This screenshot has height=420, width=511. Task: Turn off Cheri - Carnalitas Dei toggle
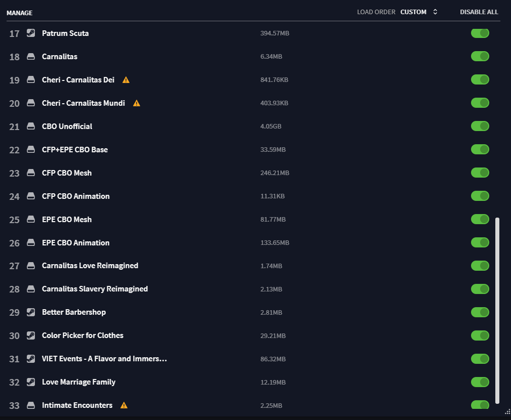pyautogui.click(x=480, y=79)
